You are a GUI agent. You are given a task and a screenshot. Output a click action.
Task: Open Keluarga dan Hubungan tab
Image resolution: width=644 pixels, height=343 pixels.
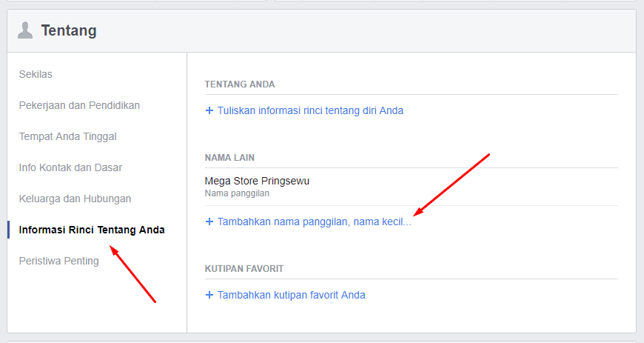[x=76, y=199]
